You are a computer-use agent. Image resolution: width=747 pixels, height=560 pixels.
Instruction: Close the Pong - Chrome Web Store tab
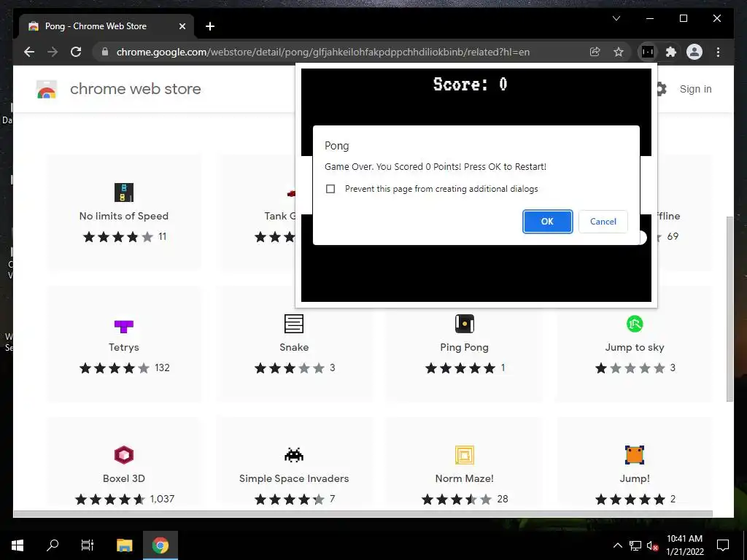182,26
